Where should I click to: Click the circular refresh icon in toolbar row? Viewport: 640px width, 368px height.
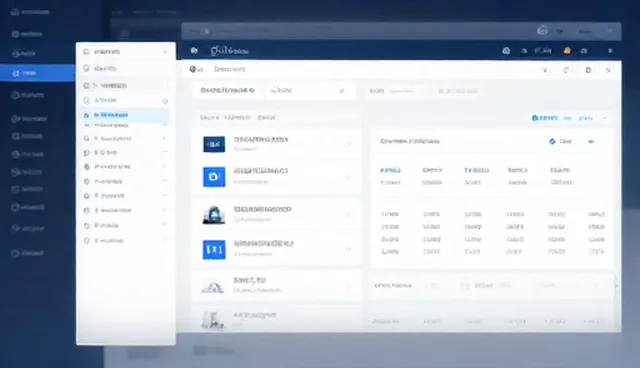coord(588,70)
